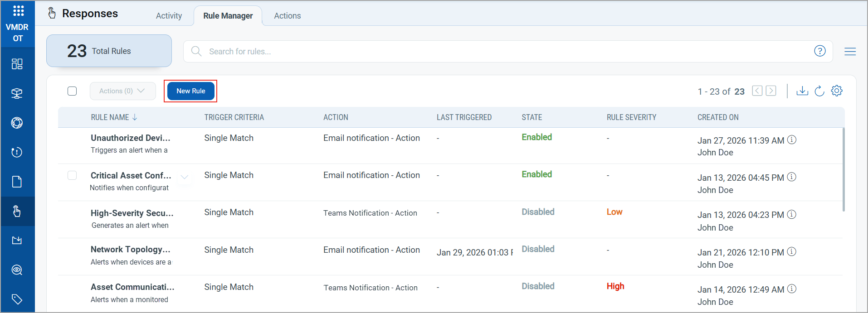Show info for Jan 27, 2026 creation date
The height and width of the screenshot is (313, 868).
[x=792, y=140]
